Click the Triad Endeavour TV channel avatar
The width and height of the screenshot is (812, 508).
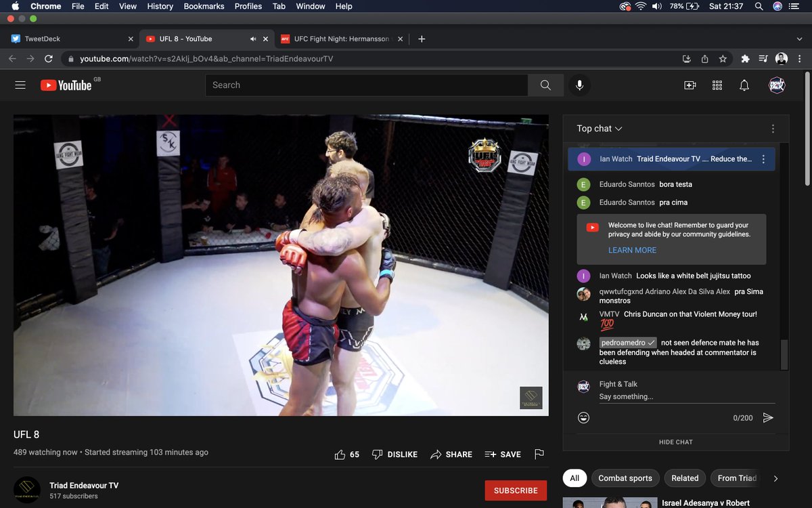point(27,490)
